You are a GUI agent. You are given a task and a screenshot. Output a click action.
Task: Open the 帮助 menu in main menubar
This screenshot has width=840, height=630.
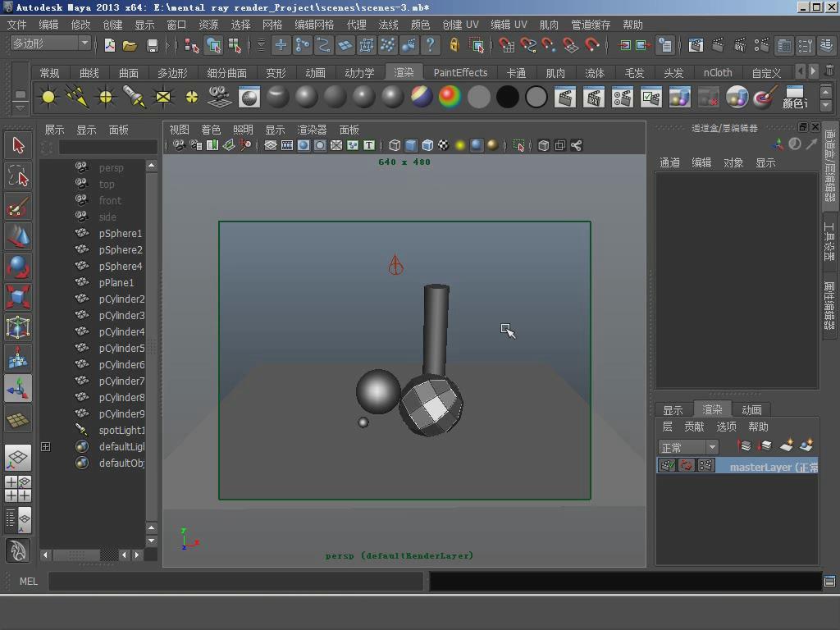click(632, 25)
